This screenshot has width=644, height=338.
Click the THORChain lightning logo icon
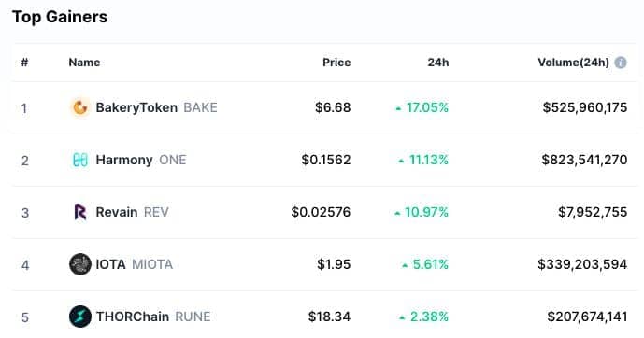click(80, 317)
